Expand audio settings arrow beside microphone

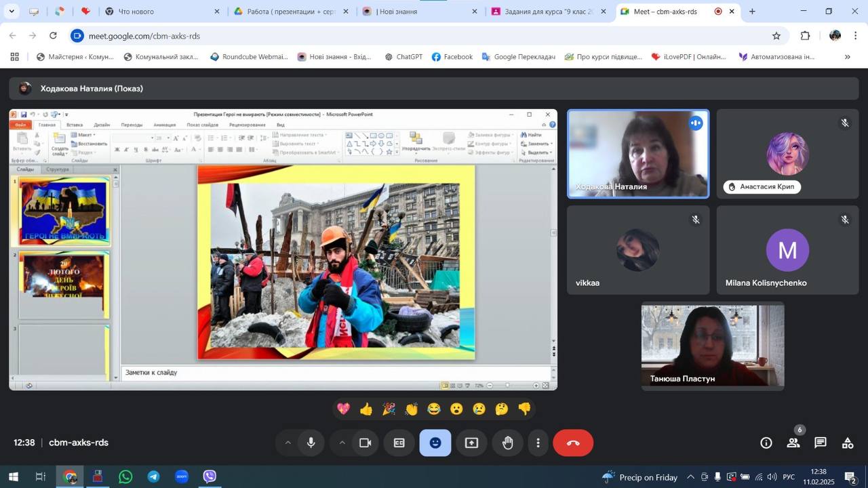(x=288, y=443)
